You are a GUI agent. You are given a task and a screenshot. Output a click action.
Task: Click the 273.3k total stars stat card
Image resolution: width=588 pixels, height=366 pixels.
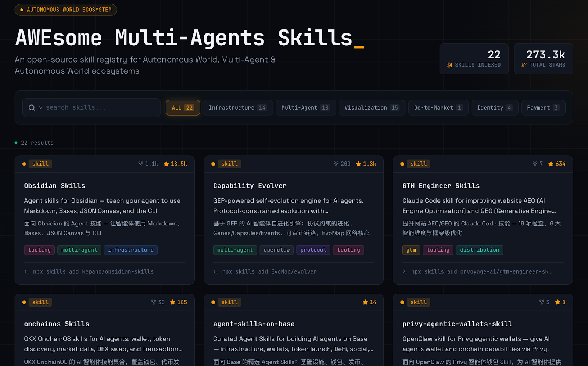click(543, 59)
